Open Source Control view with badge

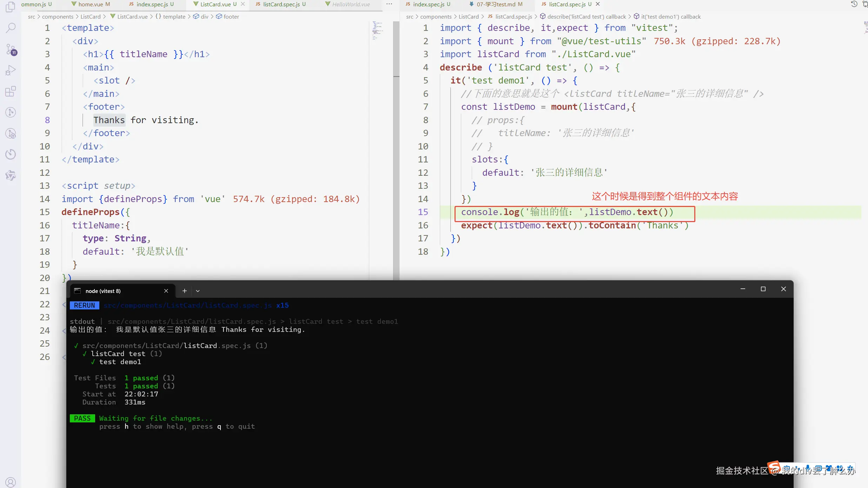[11, 49]
